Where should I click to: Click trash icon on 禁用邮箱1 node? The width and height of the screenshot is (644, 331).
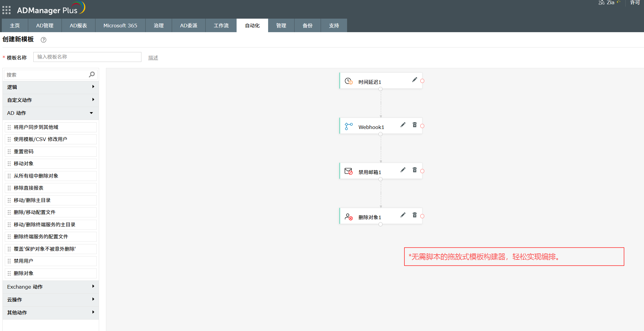(x=415, y=170)
